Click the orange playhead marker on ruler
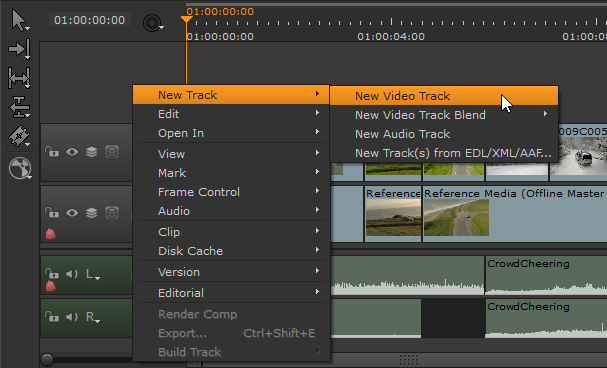 point(187,19)
